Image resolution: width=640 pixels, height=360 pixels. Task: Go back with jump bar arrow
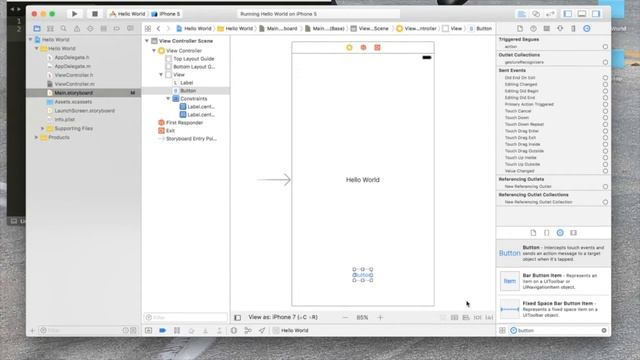158,29
